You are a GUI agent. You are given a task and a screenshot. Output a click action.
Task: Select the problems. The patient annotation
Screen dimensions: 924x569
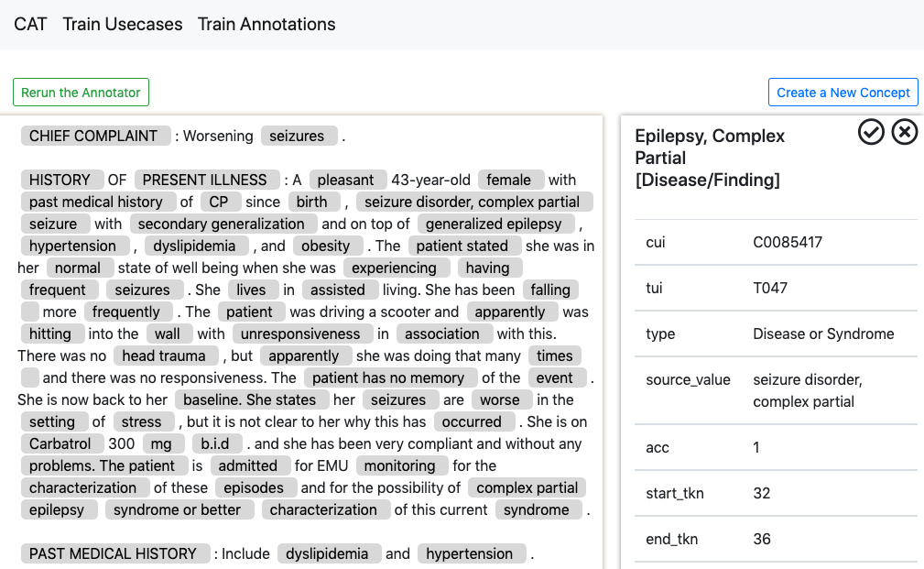103,465
